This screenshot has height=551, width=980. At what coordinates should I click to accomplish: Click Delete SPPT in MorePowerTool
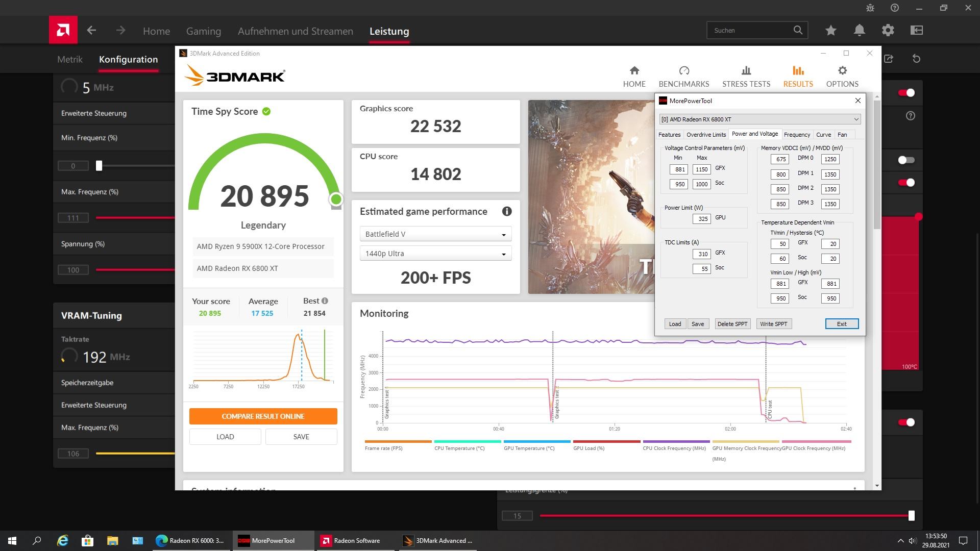tap(732, 324)
